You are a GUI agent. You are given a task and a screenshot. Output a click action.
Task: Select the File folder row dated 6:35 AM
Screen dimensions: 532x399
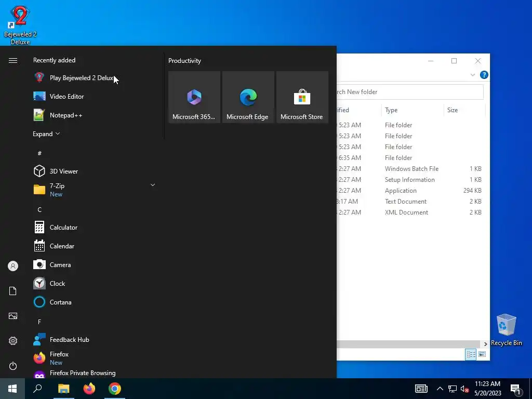pos(410,158)
